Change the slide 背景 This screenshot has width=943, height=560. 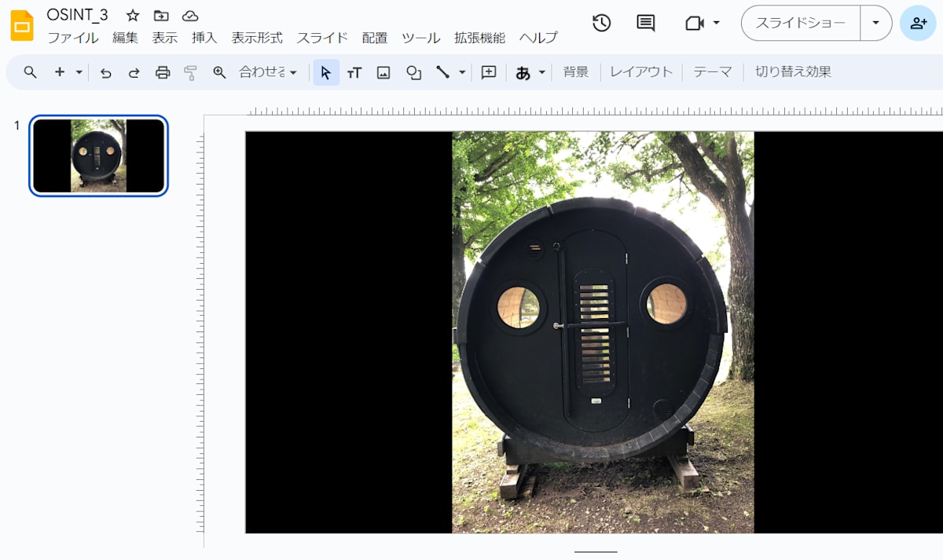576,72
